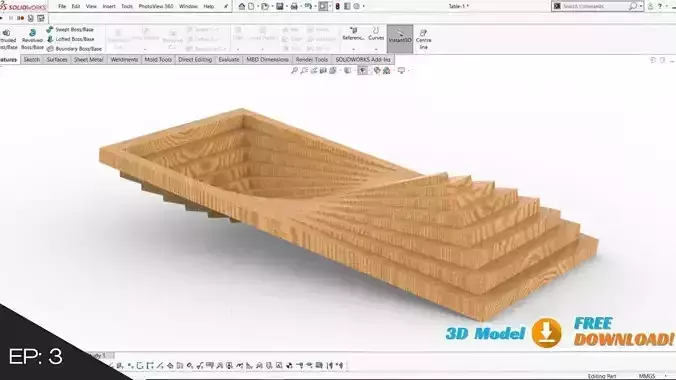
Task: Open the dropdown arrow beside the Options gear
Action: (363, 6)
